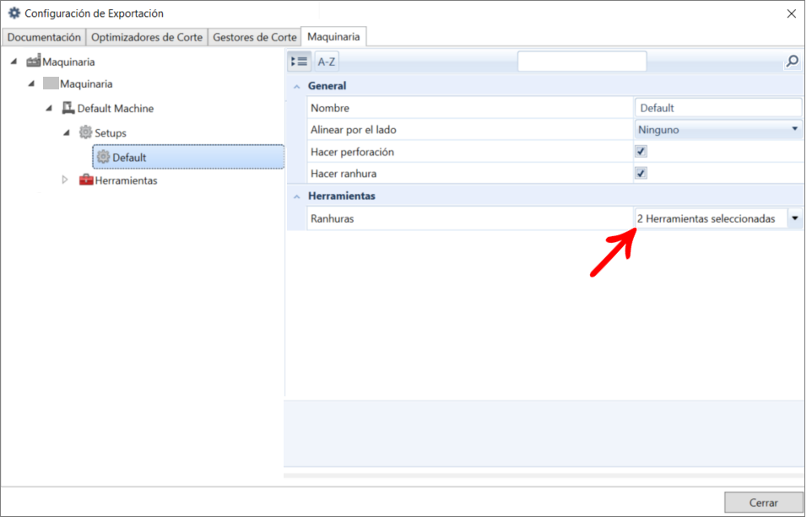Click the Setups gear icon
Screen dimensions: 812x522
[x=85, y=132]
